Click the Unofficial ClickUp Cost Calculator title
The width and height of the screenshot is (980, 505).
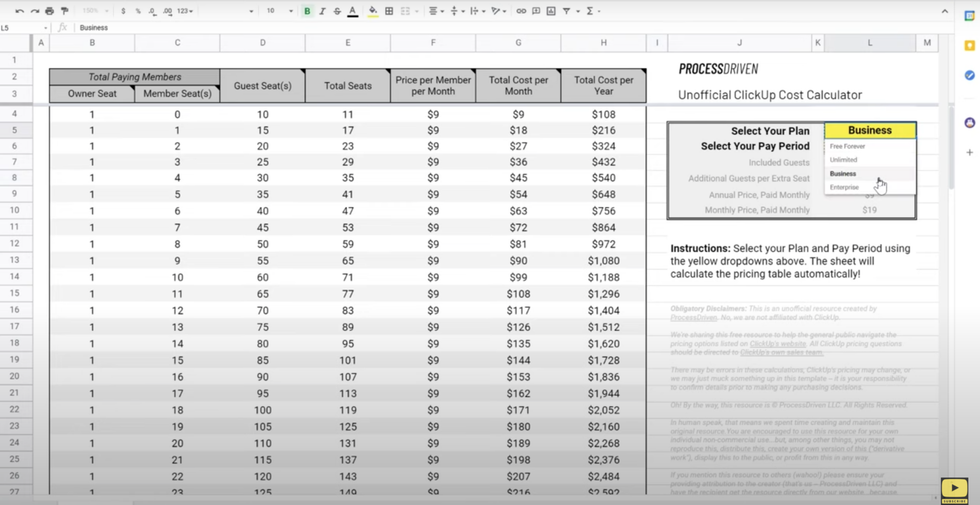coord(770,95)
